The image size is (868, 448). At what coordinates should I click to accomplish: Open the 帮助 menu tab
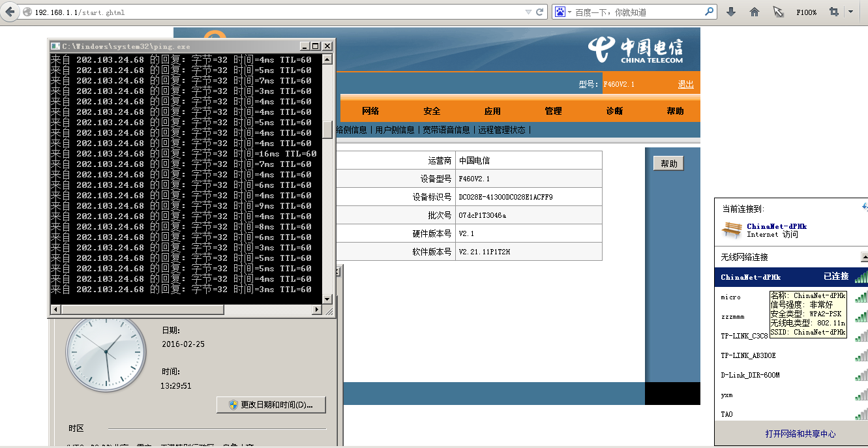pyautogui.click(x=675, y=111)
